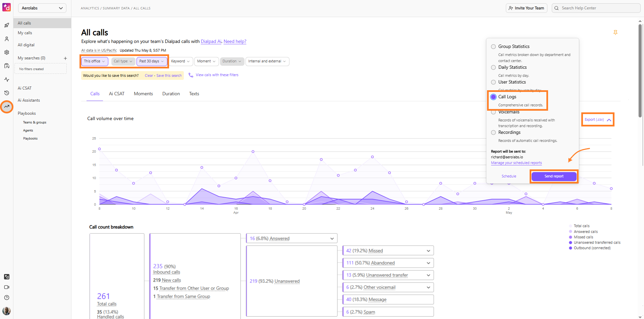The width and height of the screenshot is (644, 319).
Task: Click the video camera sidebar icon
Action: (7, 287)
